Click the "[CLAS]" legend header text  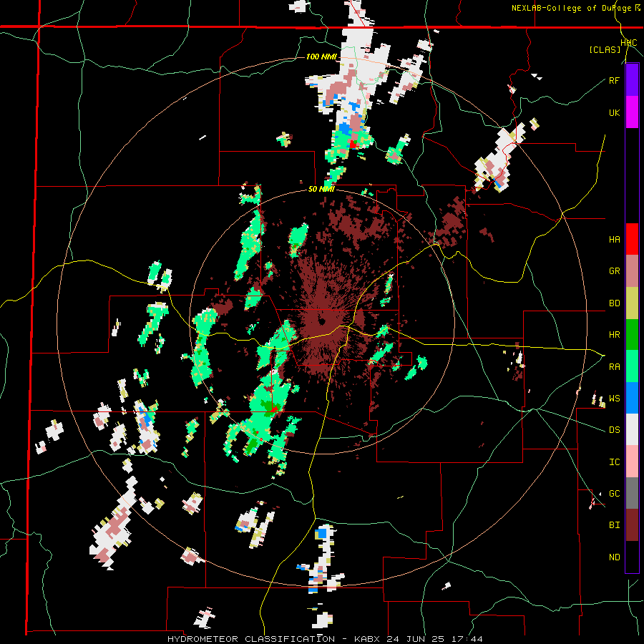(x=605, y=49)
